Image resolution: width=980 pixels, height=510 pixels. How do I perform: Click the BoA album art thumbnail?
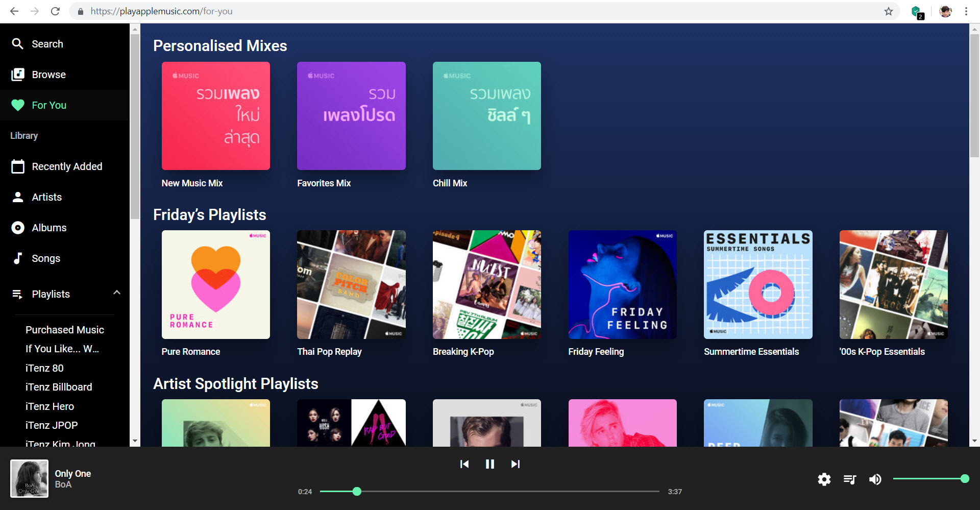click(29, 478)
